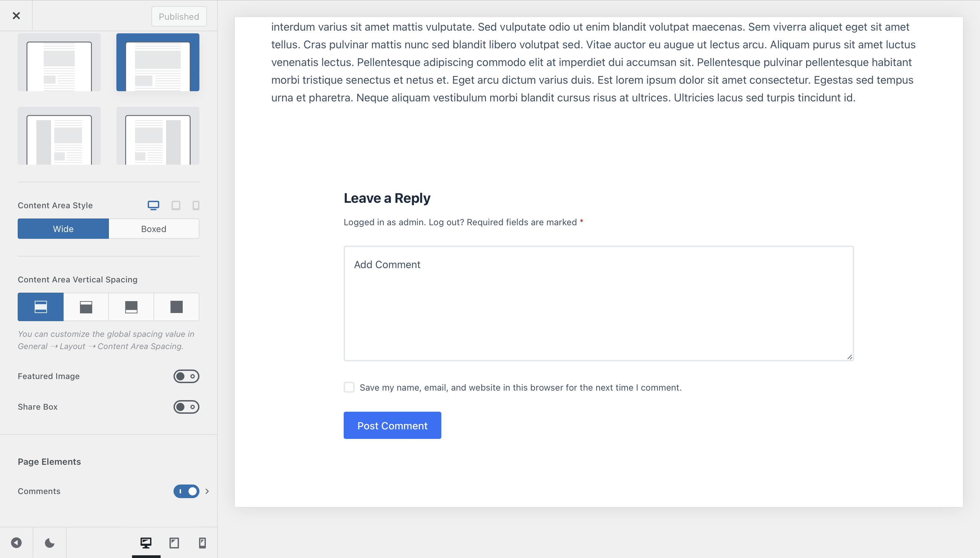The height and width of the screenshot is (558, 980).
Task: Select the left-sidebar layout thumbnail
Action: point(59,136)
